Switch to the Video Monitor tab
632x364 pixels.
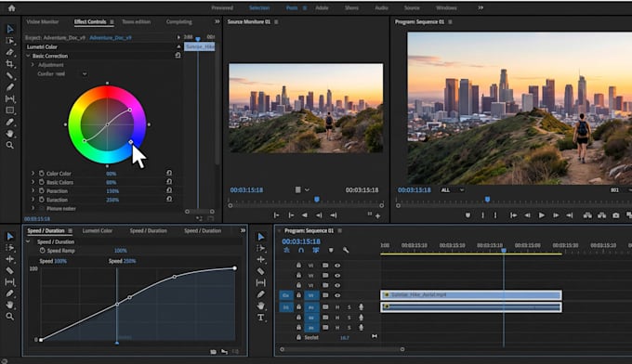pyautogui.click(x=43, y=21)
